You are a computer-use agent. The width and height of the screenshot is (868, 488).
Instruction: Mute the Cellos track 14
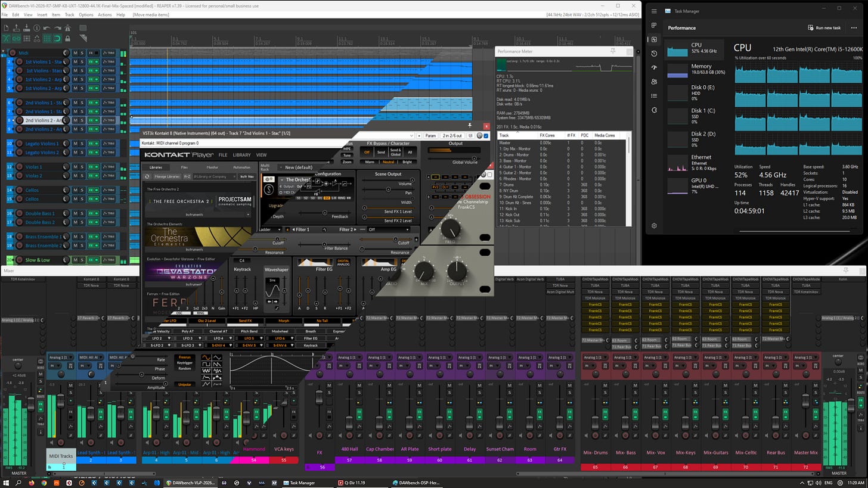tap(75, 190)
